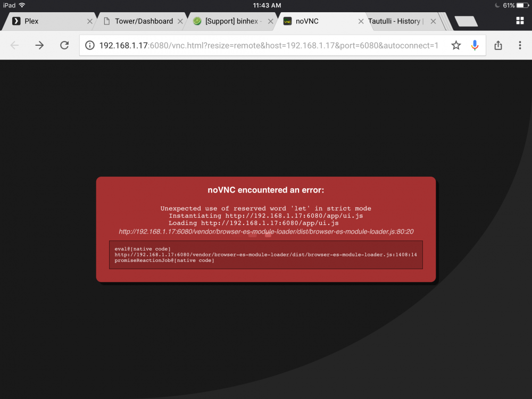Close the Plex tab
The height and width of the screenshot is (399, 532).
click(89, 21)
